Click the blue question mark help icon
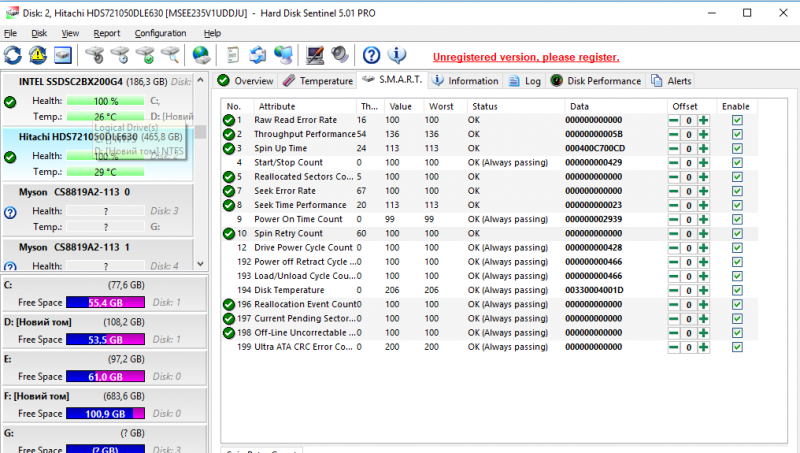 tap(371, 55)
